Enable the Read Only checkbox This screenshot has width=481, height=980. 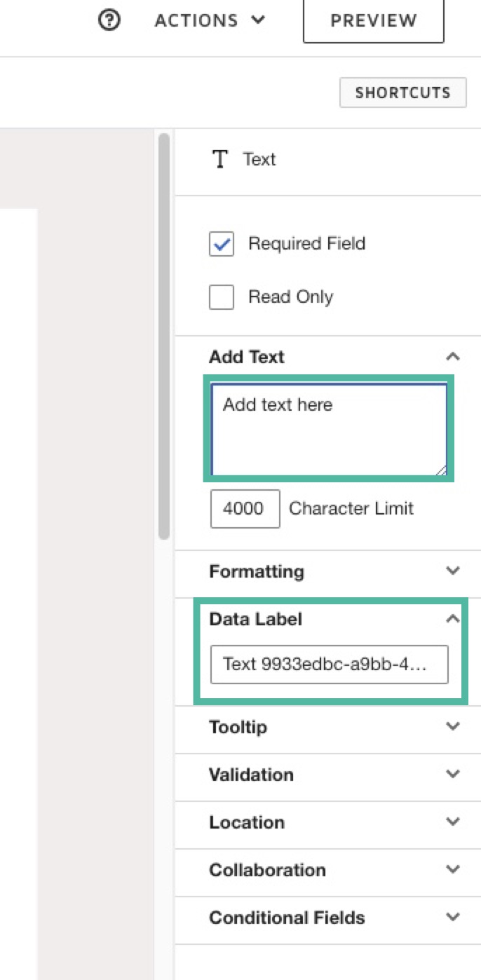[x=222, y=297]
